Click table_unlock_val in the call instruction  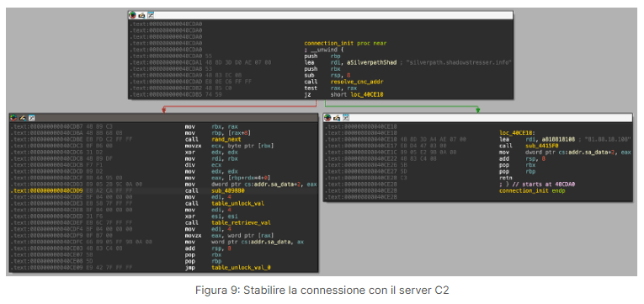tap(237, 204)
